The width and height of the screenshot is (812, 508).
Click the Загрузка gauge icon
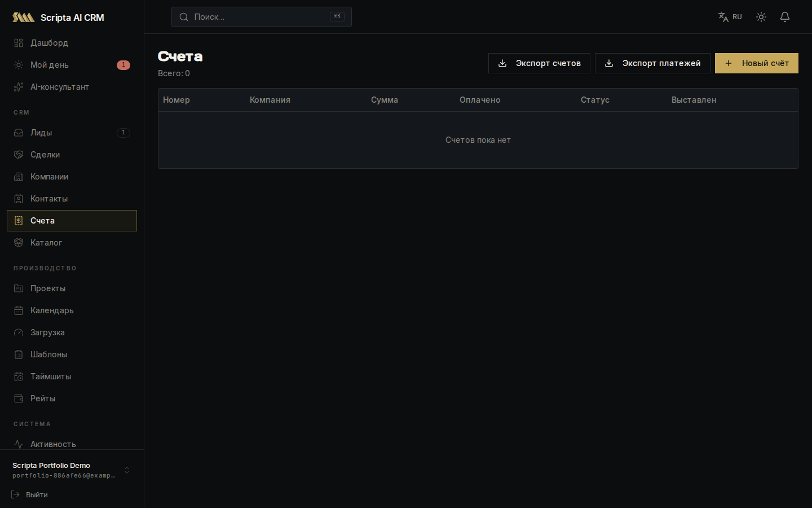coord(19,332)
